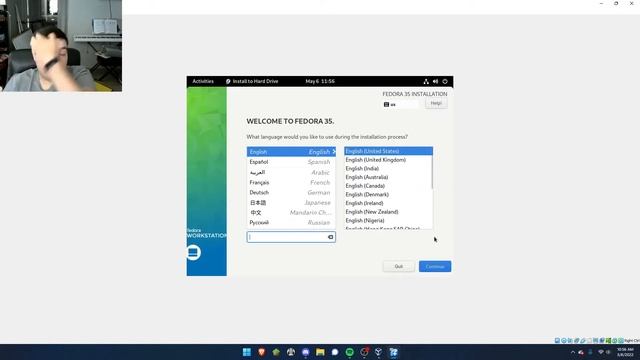640x360 pixels.
Task: Choose English (New Zealand) locale
Action: point(388,212)
